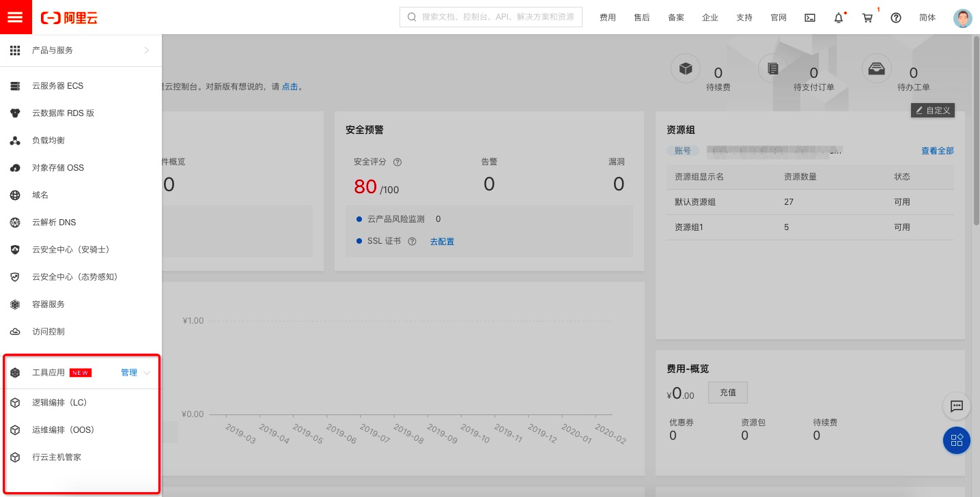Select the cloud DNS icon

(x=15, y=223)
